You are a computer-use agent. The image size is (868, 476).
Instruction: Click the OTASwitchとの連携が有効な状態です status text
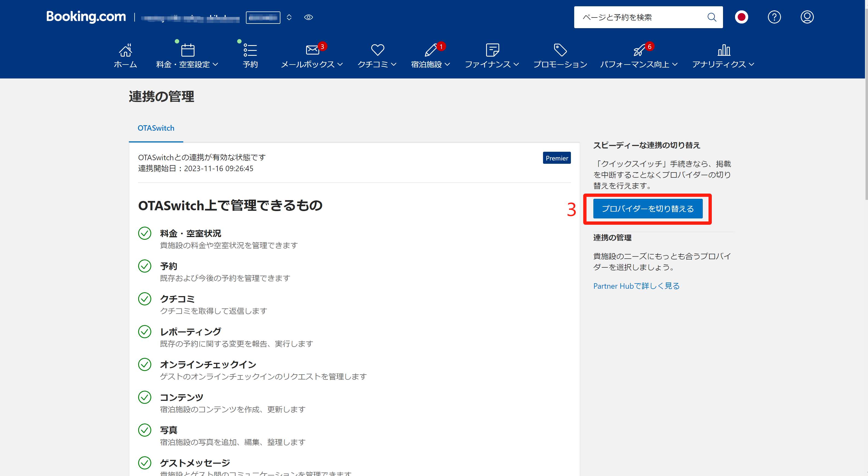click(202, 157)
